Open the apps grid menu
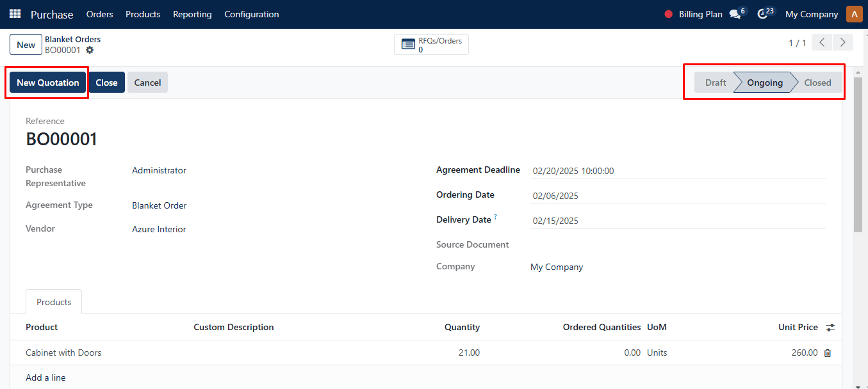 pyautogui.click(x=15, y=13)
